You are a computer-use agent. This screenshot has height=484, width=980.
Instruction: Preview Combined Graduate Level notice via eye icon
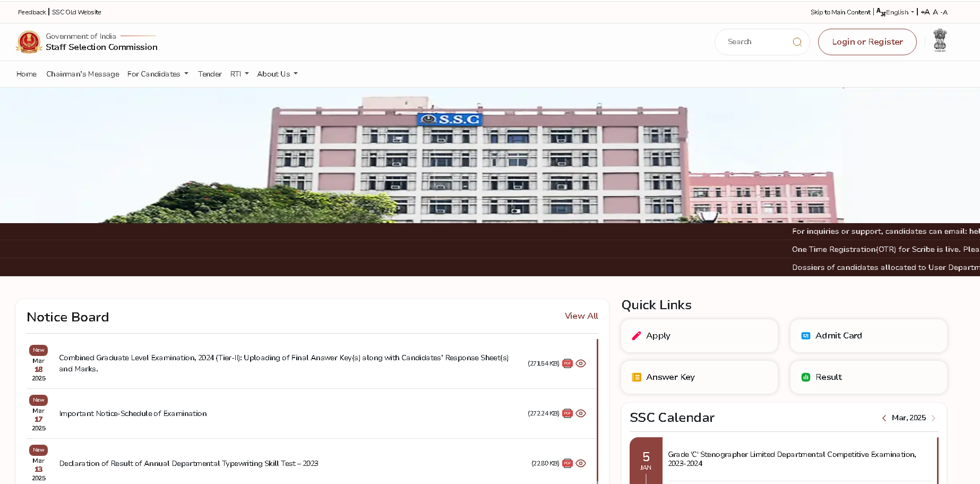(x=581, y=363)
